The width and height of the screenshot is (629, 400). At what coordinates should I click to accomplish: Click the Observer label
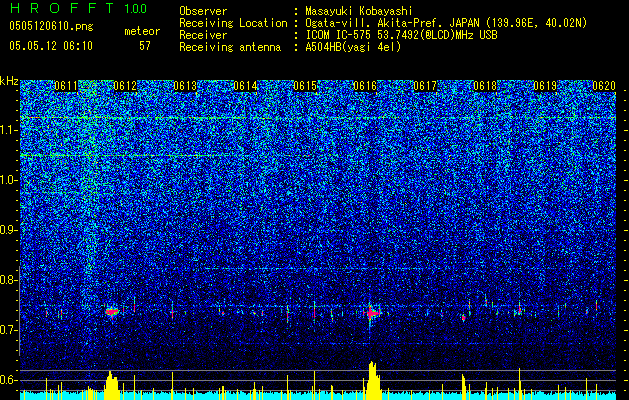coord(203,11)
